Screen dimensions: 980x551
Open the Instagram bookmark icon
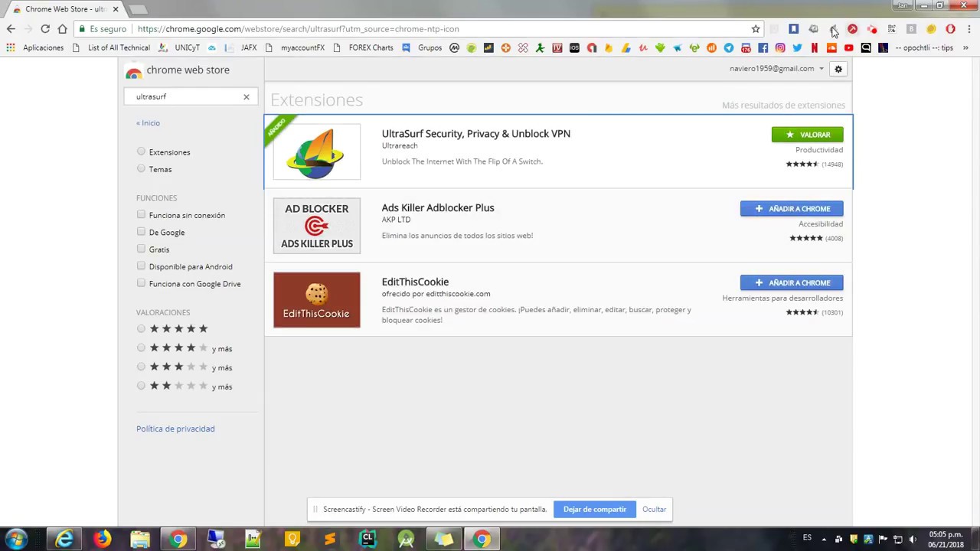(780, 47)
